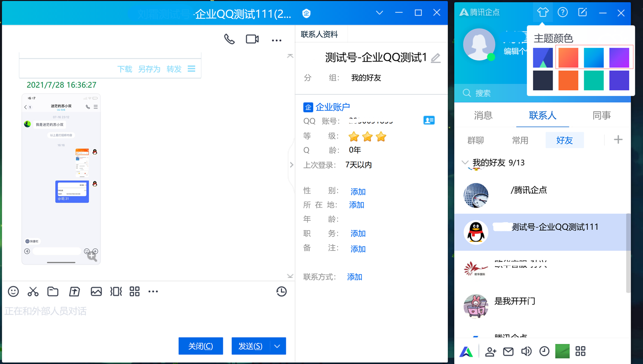Open more options above the chat

276,40
